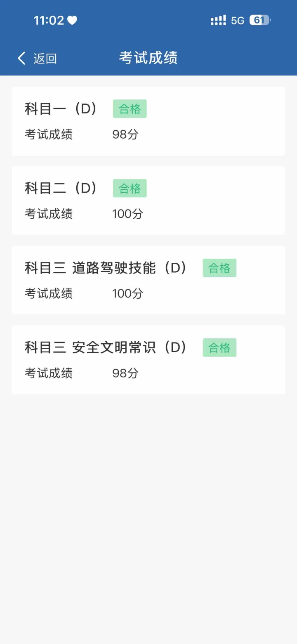Tap the battery level indicator showing 61
Image resolution: width=297 pixels, height=644 pixels.
point(260,20)
